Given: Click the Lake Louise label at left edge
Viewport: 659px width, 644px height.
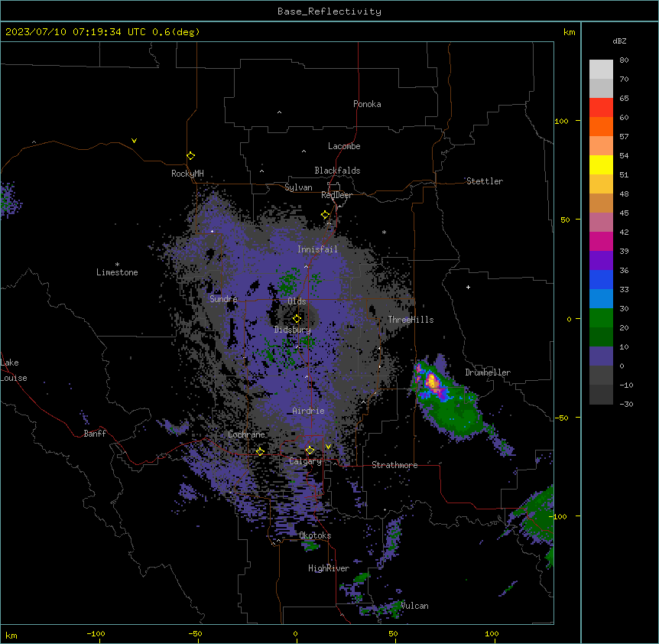Looking at the screenshot, I should [x=14, y=370].
